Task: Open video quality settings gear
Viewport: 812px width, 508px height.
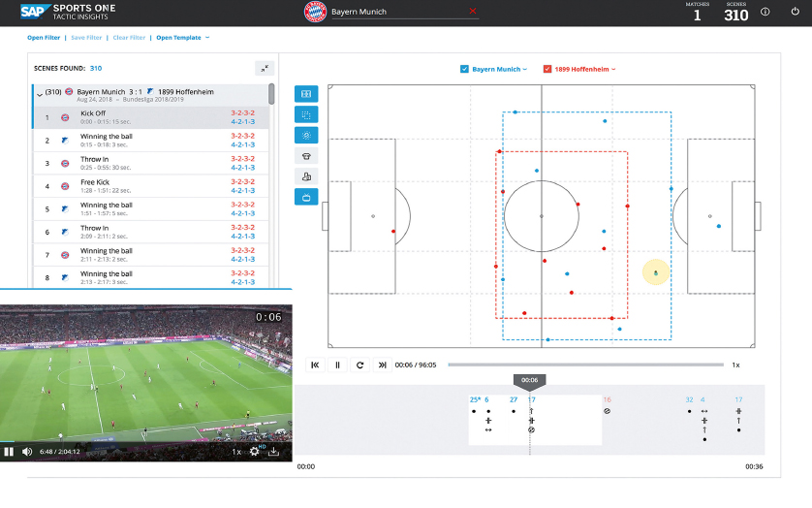Action: pos(254,452)
